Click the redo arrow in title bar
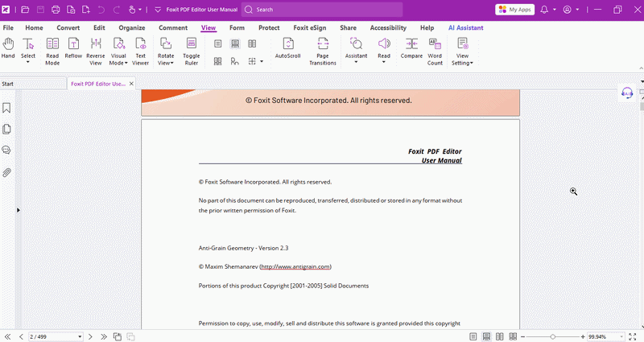The width and height of the screenshot is (644, 342). click(x=117, y=10)
